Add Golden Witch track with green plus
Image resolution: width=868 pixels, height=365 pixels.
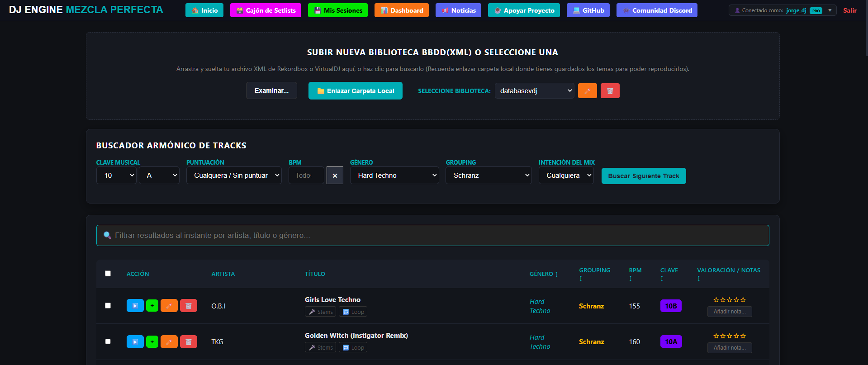(x=152, y=341)
